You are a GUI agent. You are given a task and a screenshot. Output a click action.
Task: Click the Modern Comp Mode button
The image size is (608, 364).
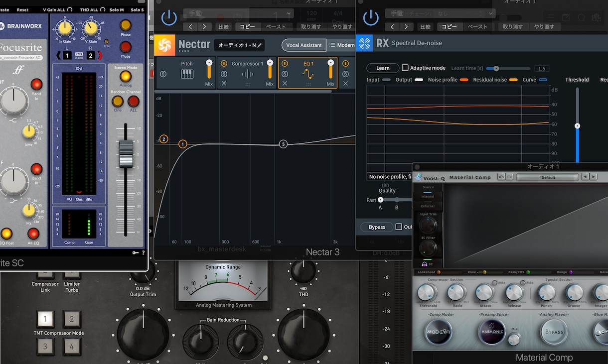[439, 332]
